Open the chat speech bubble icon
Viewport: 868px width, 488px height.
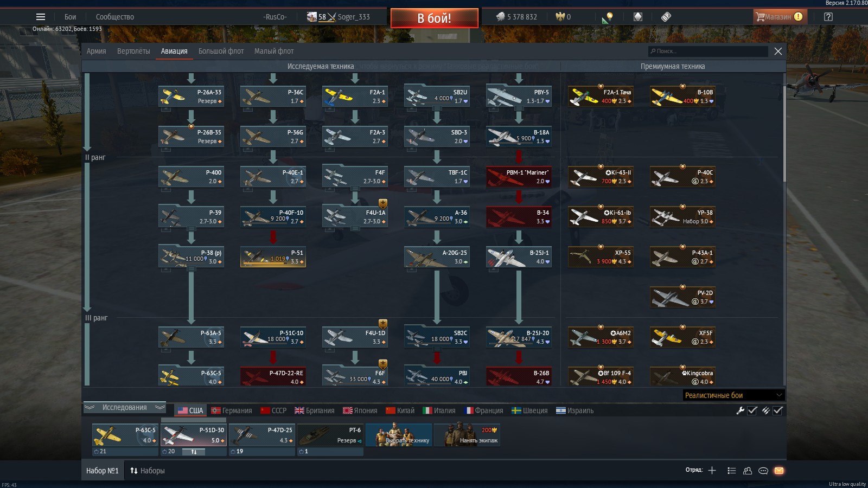[x=763, y=471]
